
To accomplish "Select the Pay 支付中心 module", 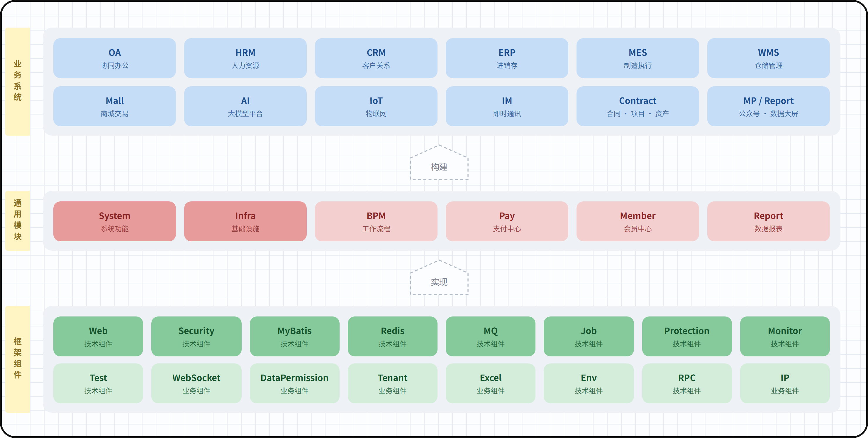I will (507, 221).
